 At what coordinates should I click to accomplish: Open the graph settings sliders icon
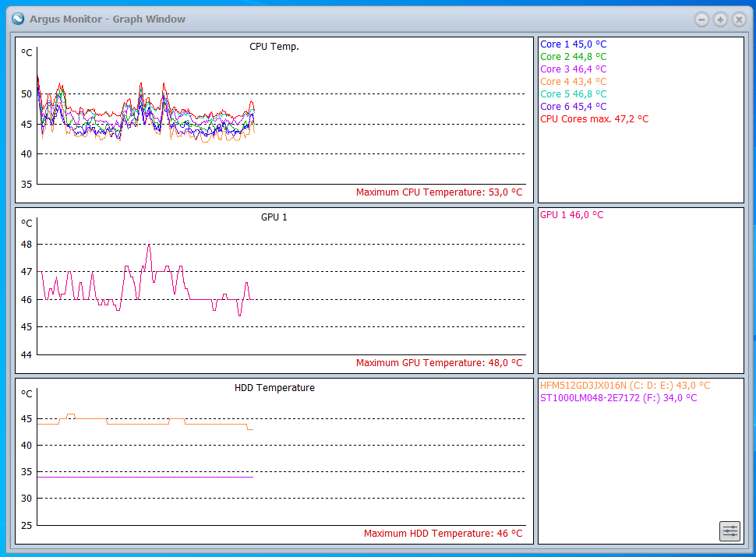730,531
